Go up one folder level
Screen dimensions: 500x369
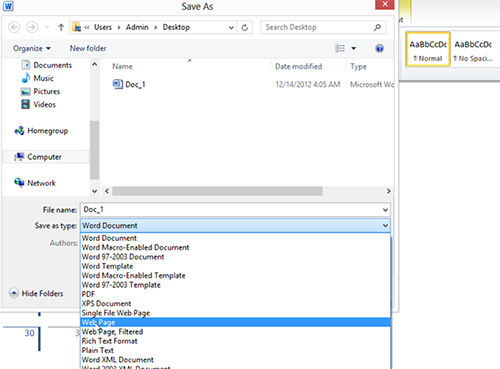(61, 27)
